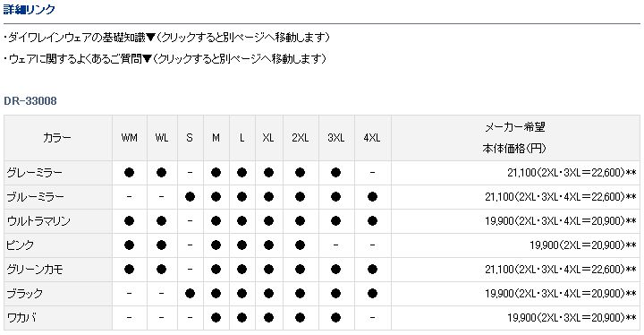The image size is (644, 335).
Task: Select the カラー column header
Action: 58,138
